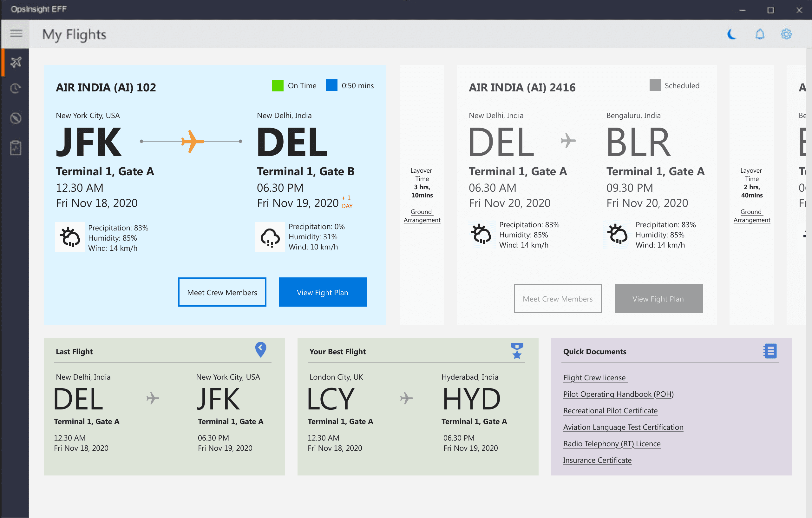Image resolution: width=812 pixels, height=518 pixels.
Task: Click Meet Crew Members for AI 102
Action: 222,292
